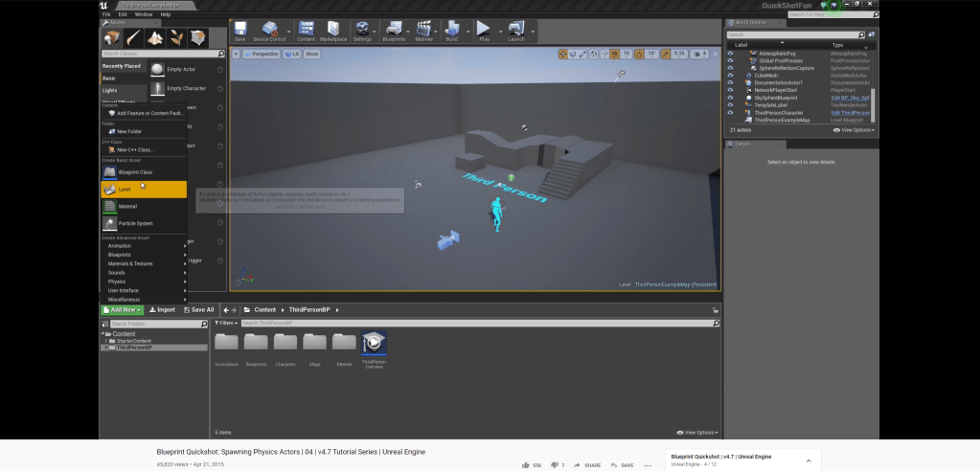Click the Import button
The height and width of the screenshot is (471, 980).
point(162,310)
